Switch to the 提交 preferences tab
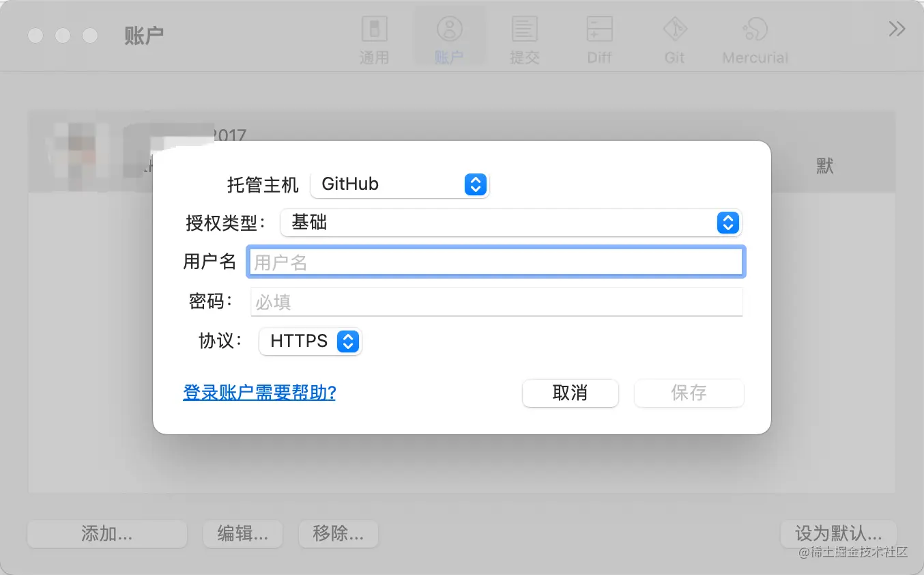924x575 pixels. pyautogui.click(x=524, y=40)
